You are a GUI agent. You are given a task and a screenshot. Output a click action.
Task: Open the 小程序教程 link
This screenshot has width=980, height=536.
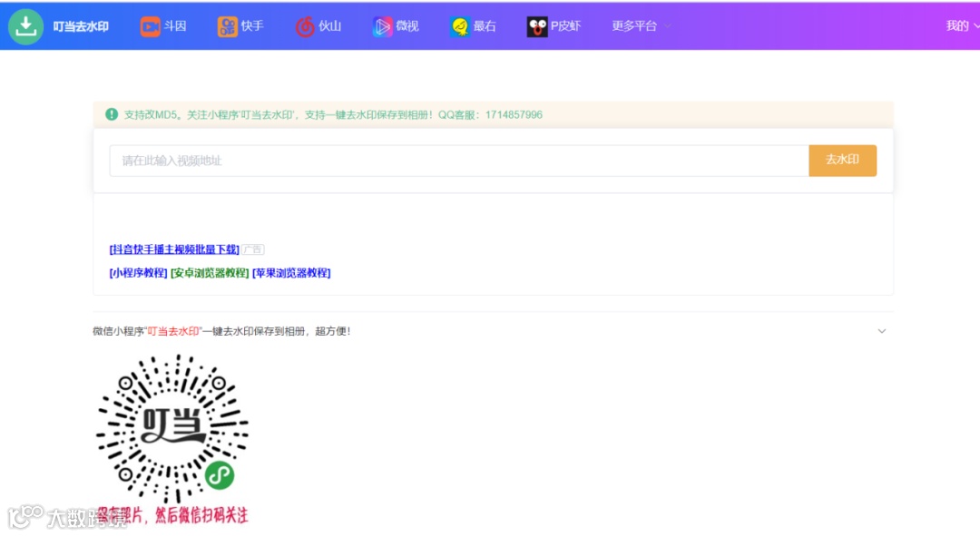pos(138,273)
